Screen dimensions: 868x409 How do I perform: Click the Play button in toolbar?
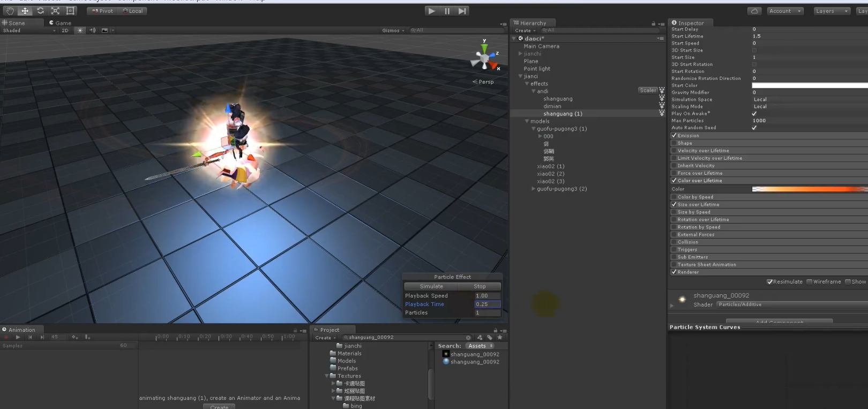point(432,11)
